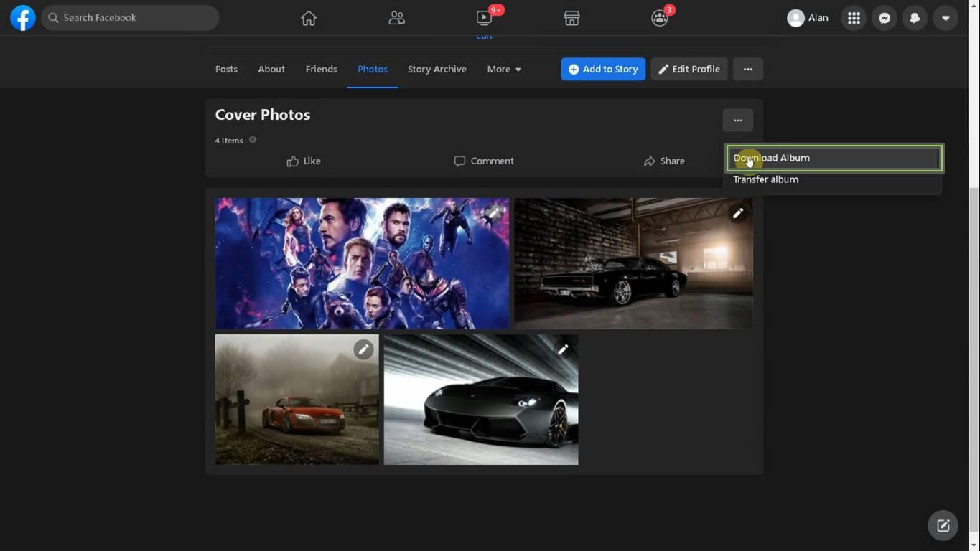Like the Cover Photos album
The image size is (980, 551).
[304, 161]
